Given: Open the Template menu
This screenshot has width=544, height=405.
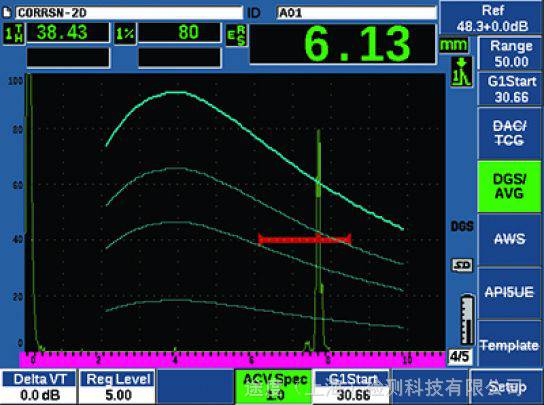Looking at the screenshot, I should [509, 345].
